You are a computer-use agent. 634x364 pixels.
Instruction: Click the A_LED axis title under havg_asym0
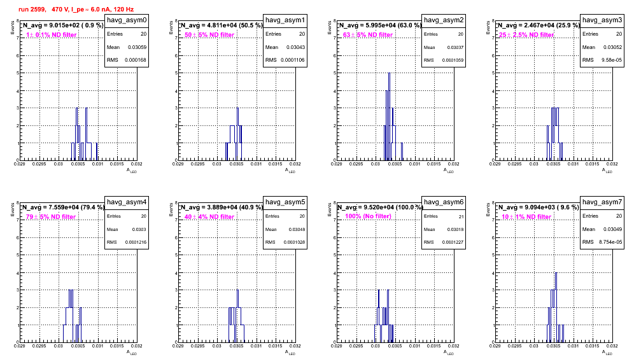tap(132, 171)
